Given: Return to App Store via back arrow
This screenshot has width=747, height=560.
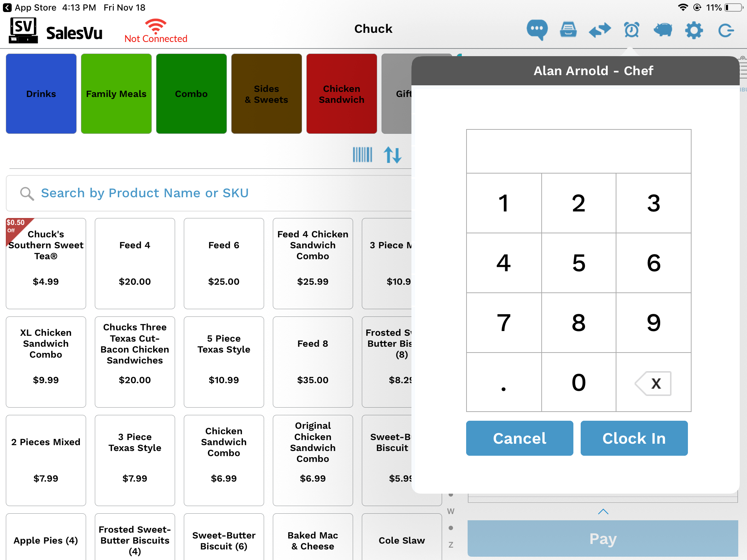Looking at the screenshot, I should pos(29,7).
